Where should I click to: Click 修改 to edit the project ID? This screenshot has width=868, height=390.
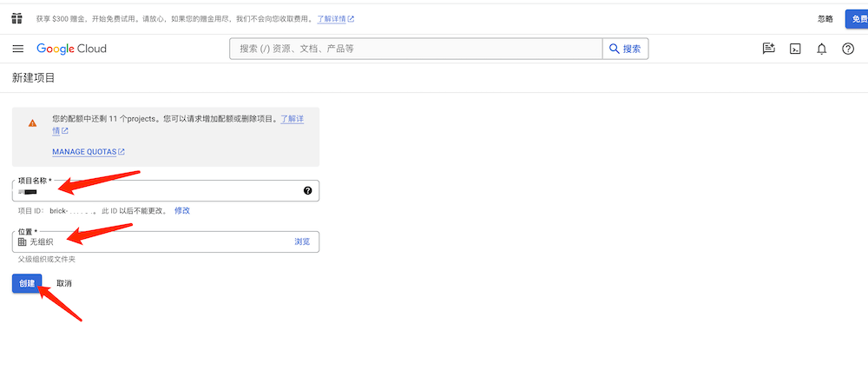coord(182,211)
